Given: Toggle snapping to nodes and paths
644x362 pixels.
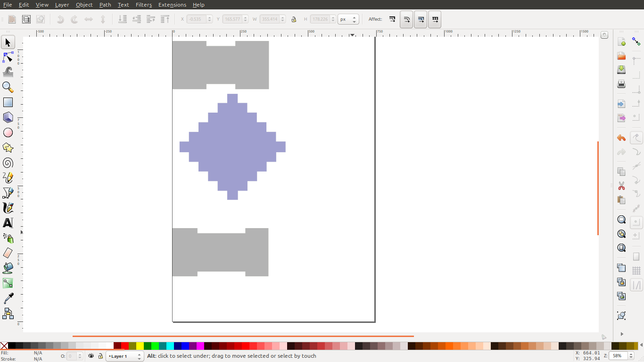Looking at the screenshot, I should click(636, 138).
